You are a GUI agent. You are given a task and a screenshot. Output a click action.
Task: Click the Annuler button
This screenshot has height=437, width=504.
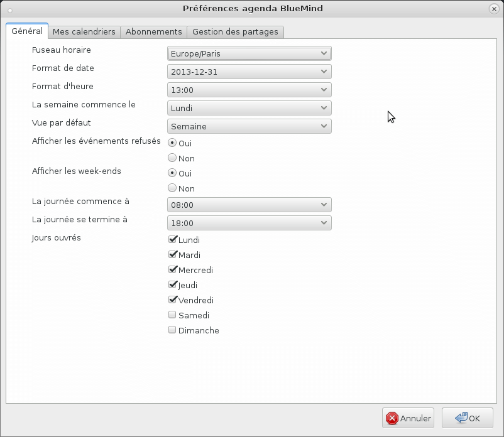click(408, 418)
